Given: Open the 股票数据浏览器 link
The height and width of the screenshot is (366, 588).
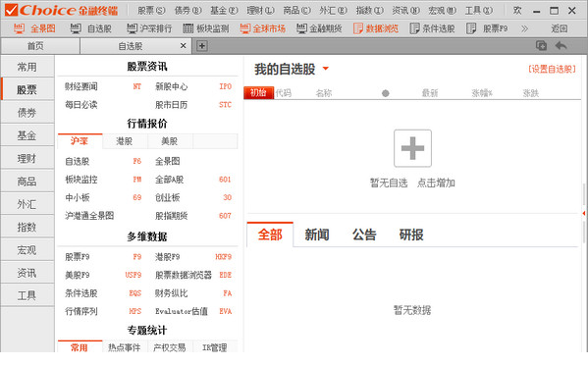Looking at the screenshot, I should 184,275.
